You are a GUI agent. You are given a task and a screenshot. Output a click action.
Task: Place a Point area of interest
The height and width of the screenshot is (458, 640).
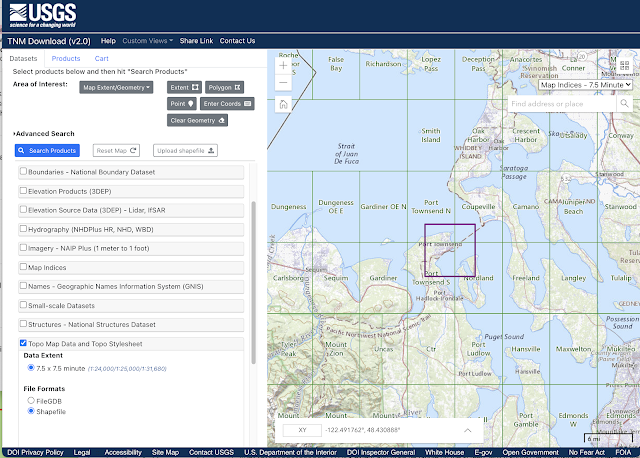182,104
